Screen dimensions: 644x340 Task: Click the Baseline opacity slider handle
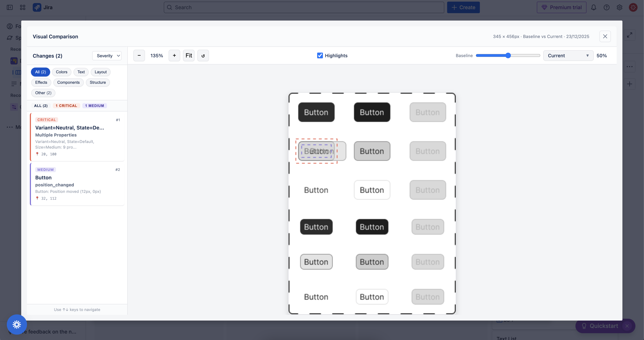pos(508,56)
